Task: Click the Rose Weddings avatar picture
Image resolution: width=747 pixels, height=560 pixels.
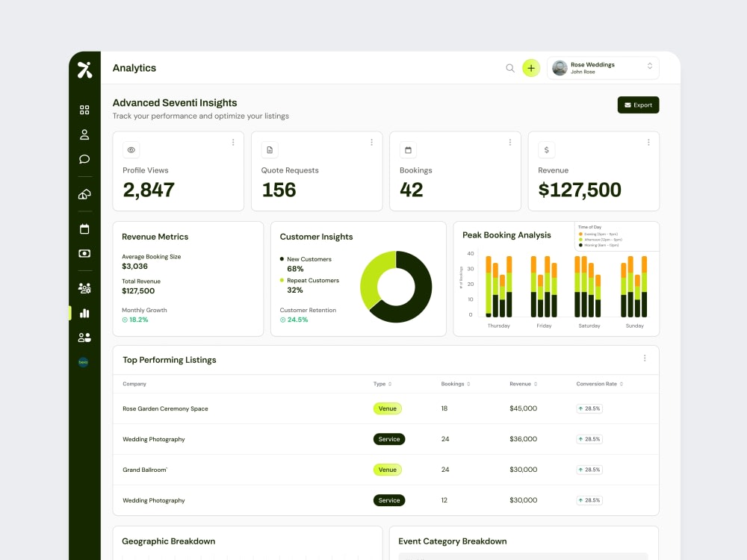Action: pos(560,68)
